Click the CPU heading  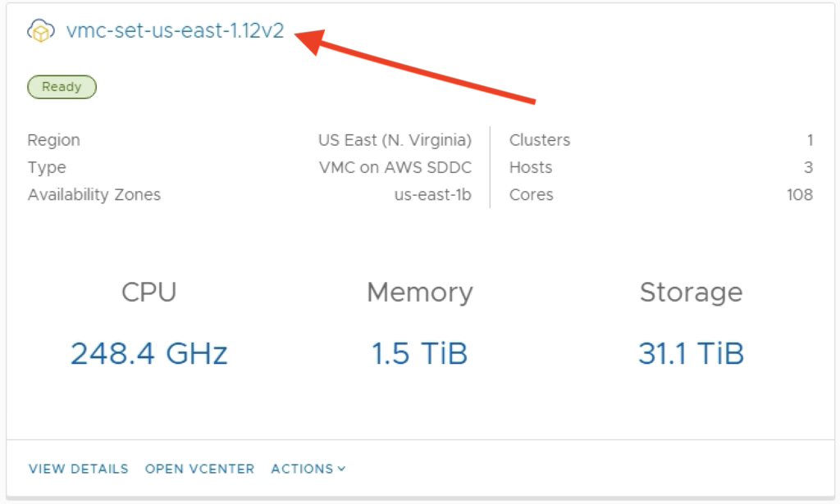coord(149,292)
